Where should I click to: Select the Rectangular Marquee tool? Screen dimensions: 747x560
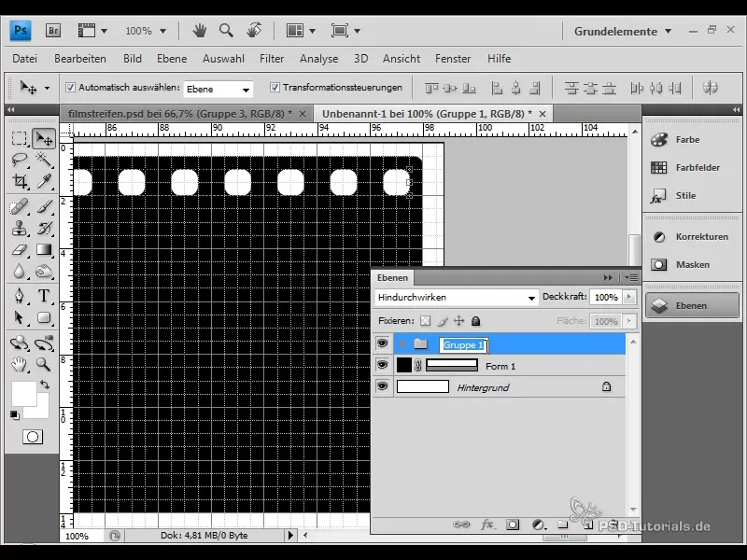point(20,139)
